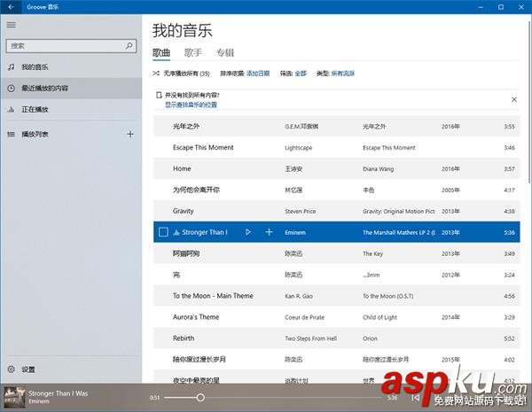Select the song Rebirth
This screenshot has width=532, height=412.
[x=337, y=338]
